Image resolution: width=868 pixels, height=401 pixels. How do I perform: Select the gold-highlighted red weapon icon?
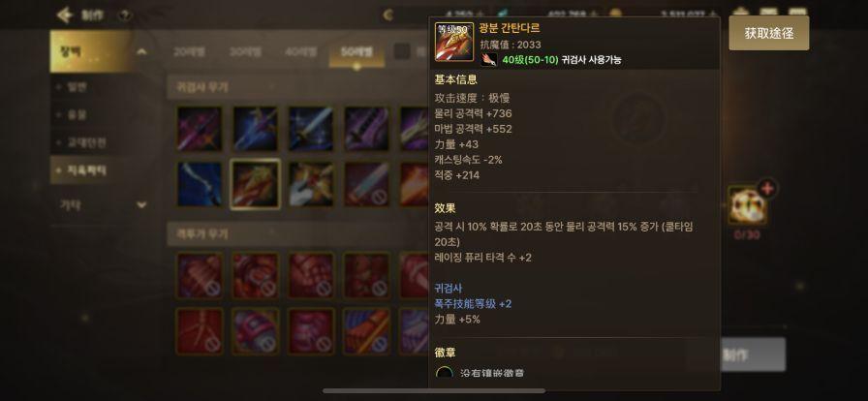pyautogui.click(x=255, y=184)
